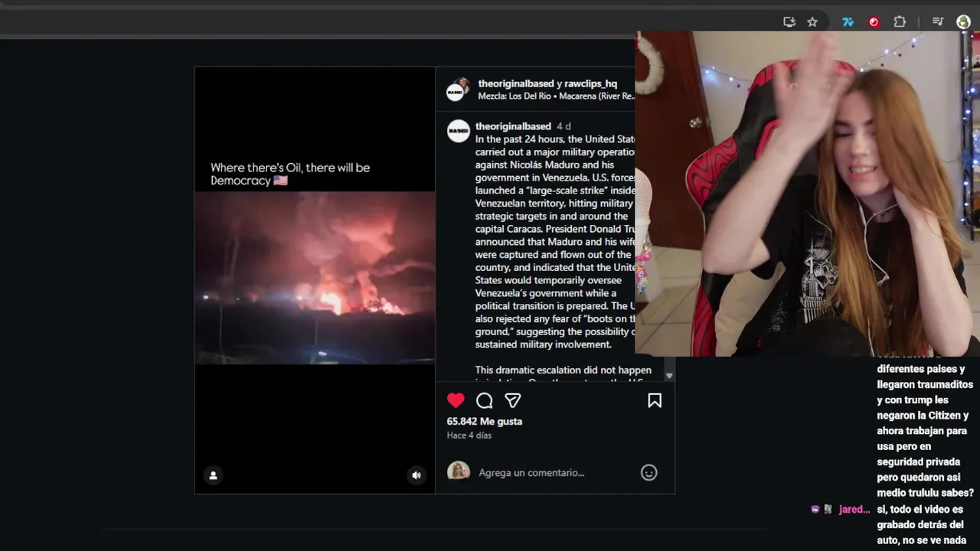
Task: Open the 7TV extension
Action: click(x=848, y=22)
